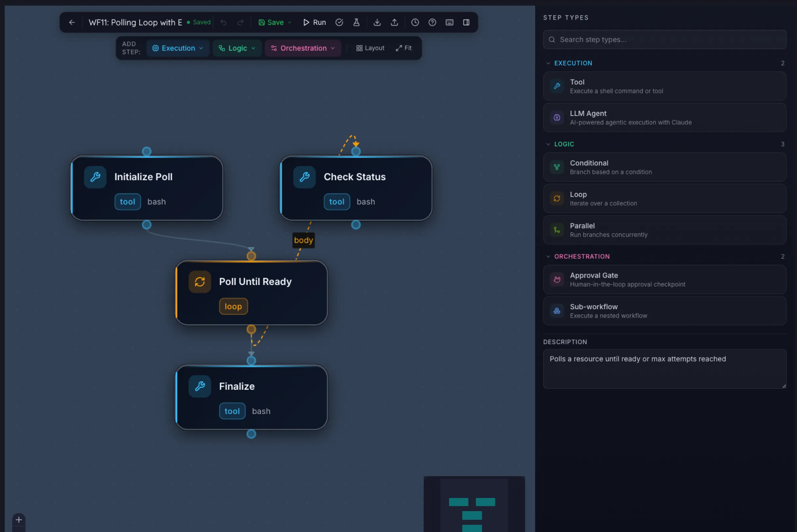Click Initialize Poll's bottom output port
Screen dimensions: 797x532
tap(146, 225)
